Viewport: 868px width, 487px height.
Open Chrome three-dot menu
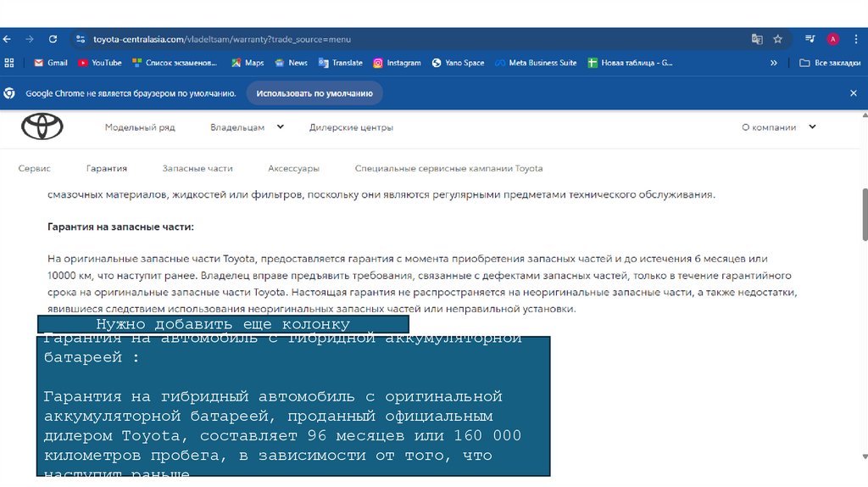[x=856, y=39]
